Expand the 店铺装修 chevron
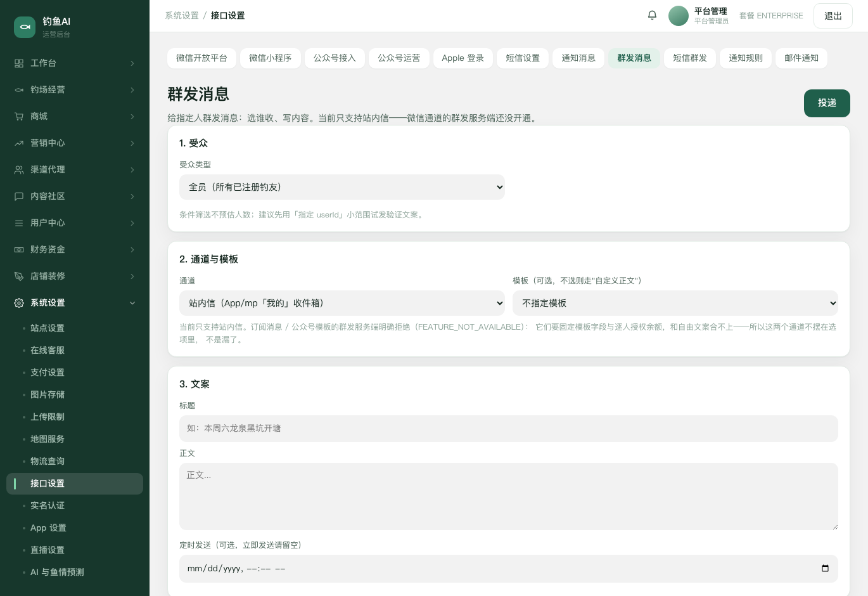 coord(132,276)
